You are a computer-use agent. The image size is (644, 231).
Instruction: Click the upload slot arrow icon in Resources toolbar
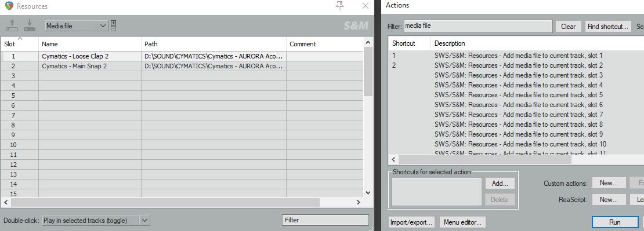point(12,25)
